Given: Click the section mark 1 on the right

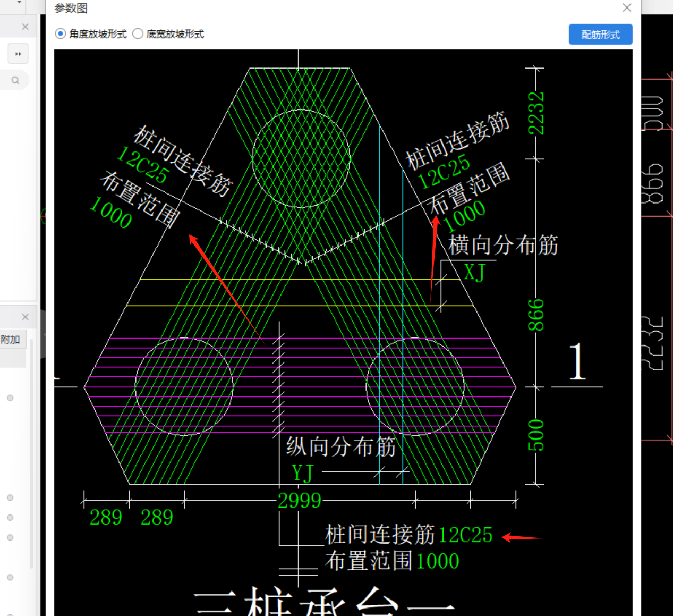Looking at the screenshot, I should pos(577,361).
